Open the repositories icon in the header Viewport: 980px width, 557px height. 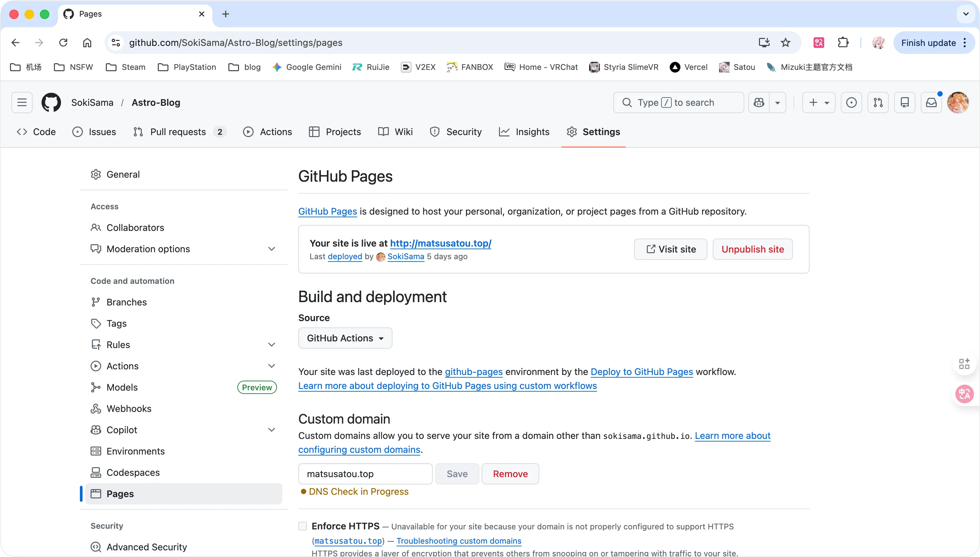pos(905,102)
